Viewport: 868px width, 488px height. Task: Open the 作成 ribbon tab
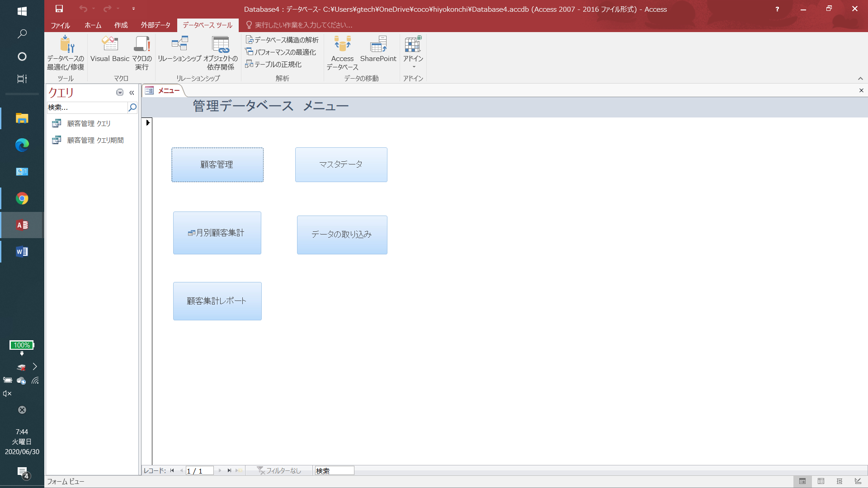click(121, 25)
